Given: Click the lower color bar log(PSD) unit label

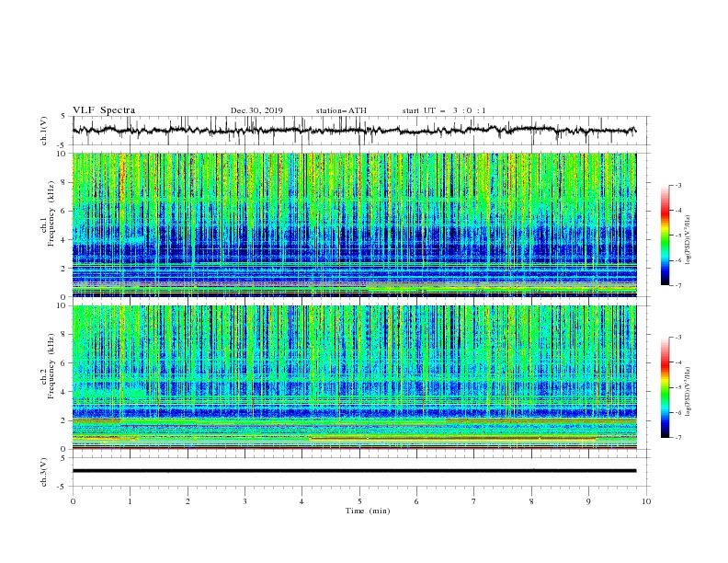Looking at the screenshot, I should [x=688, y=392].
